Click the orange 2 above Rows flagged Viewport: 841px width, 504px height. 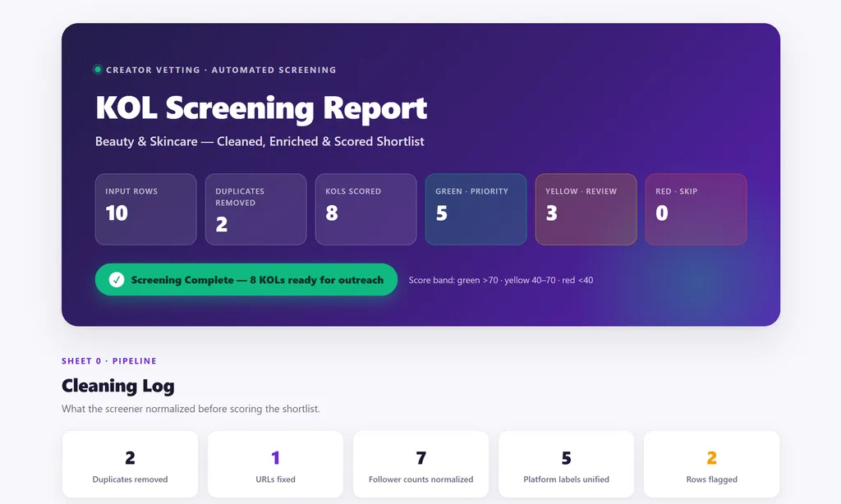click(712, 458)
